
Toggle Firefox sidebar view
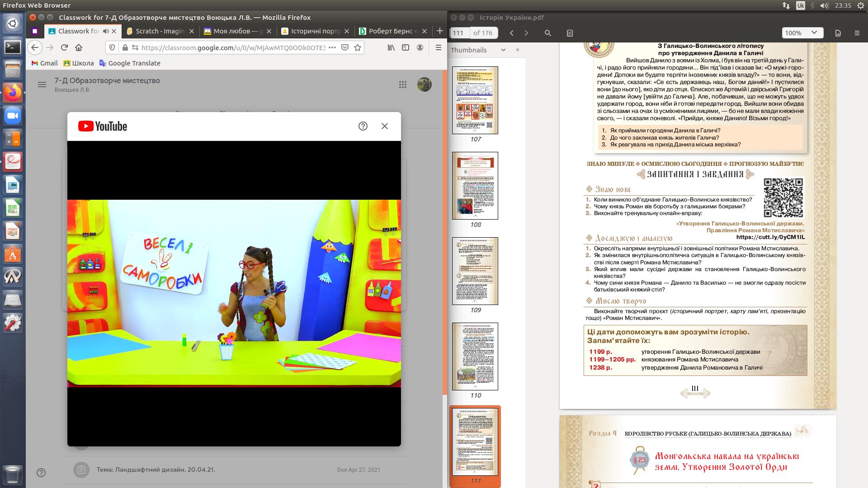(x=406, y=47)
